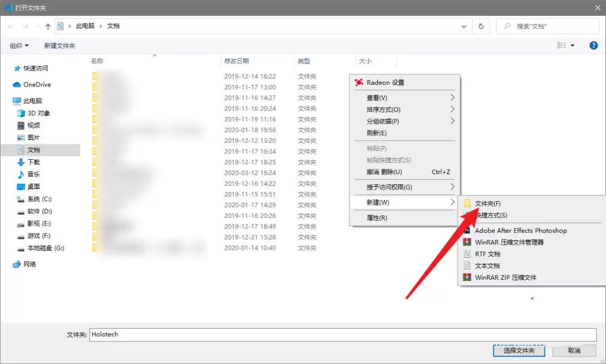Screen dimensions: 606x364
Task: Go up one folder level
Action: click(x=47, y=26)
